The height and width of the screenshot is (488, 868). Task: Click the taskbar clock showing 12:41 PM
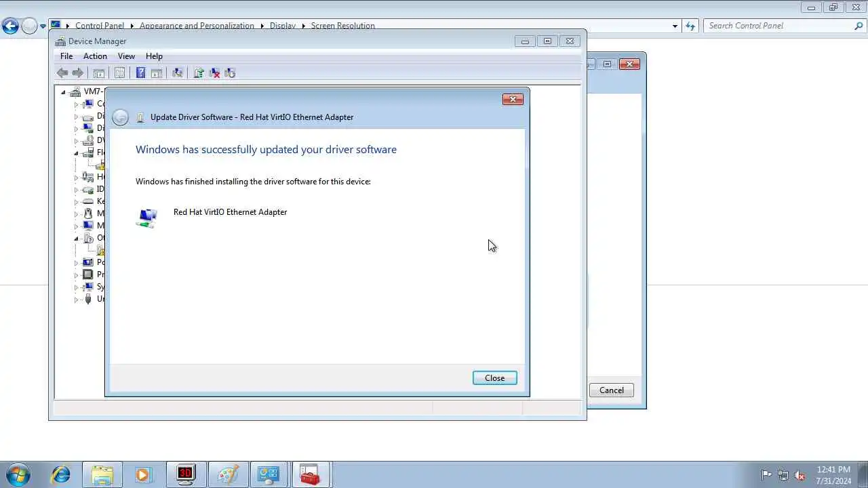pyautogui.click(x=833, y=475)
